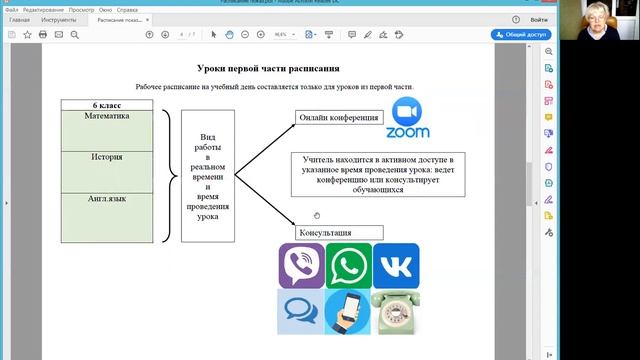Viewport: 640px width, 360px height.
Task: Click the stamp tool icon
Action: point(399,35)
